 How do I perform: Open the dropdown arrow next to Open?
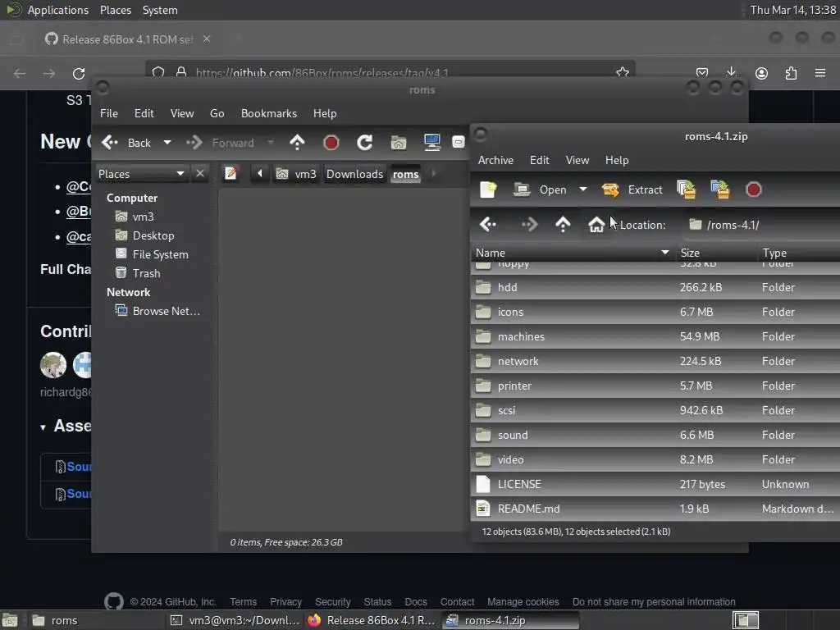[583, 189]
